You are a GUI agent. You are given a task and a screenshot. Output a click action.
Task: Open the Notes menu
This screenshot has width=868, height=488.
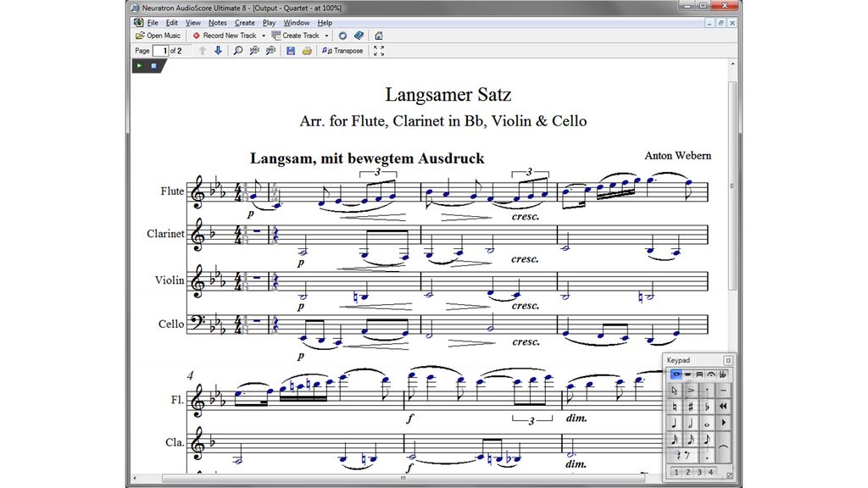click(217, 23)
